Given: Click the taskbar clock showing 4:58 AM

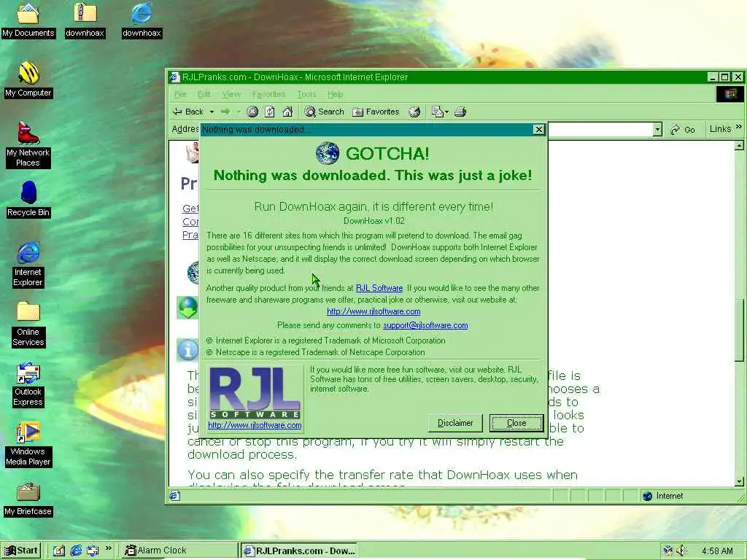Looking at the screenshot, I should point(717,551).
